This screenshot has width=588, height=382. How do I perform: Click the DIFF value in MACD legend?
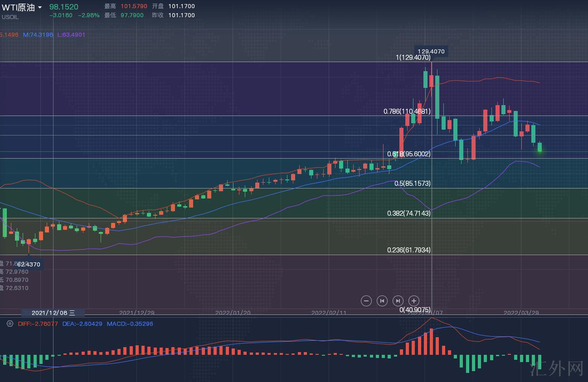click(38, 324)
